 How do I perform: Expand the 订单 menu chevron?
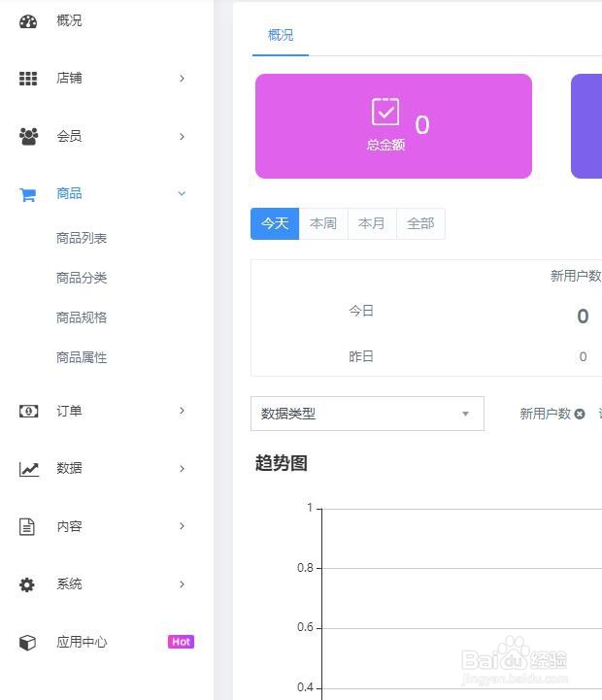point(182,411)
